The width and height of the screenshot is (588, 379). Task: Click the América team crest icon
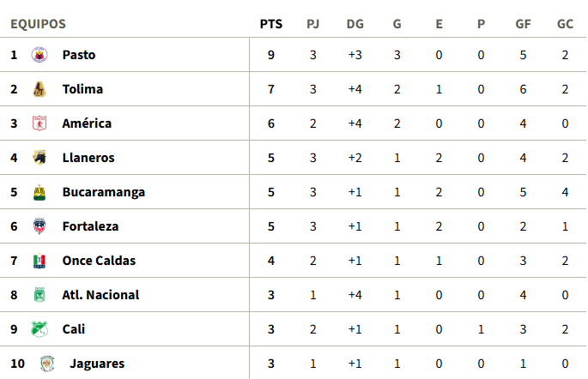(38, 123)
